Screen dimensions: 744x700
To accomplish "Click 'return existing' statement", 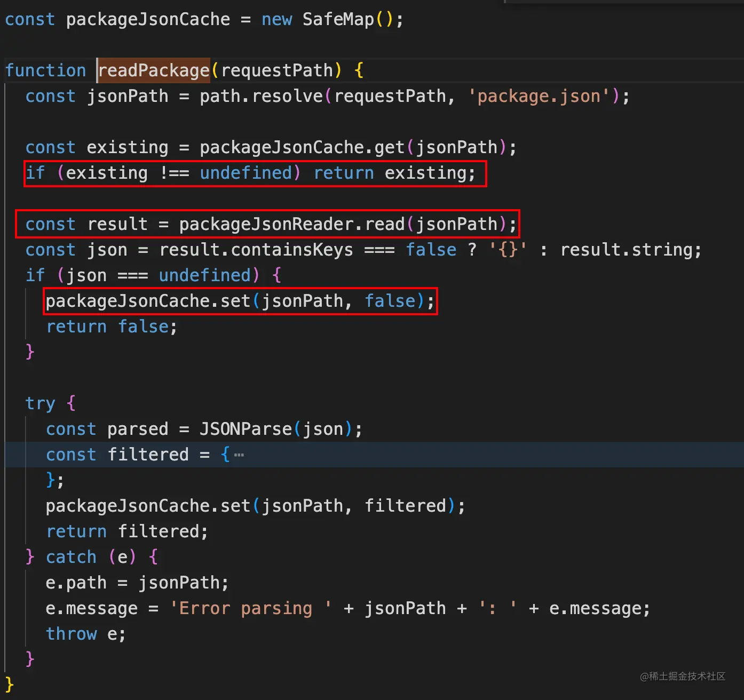I will (394, 173).
